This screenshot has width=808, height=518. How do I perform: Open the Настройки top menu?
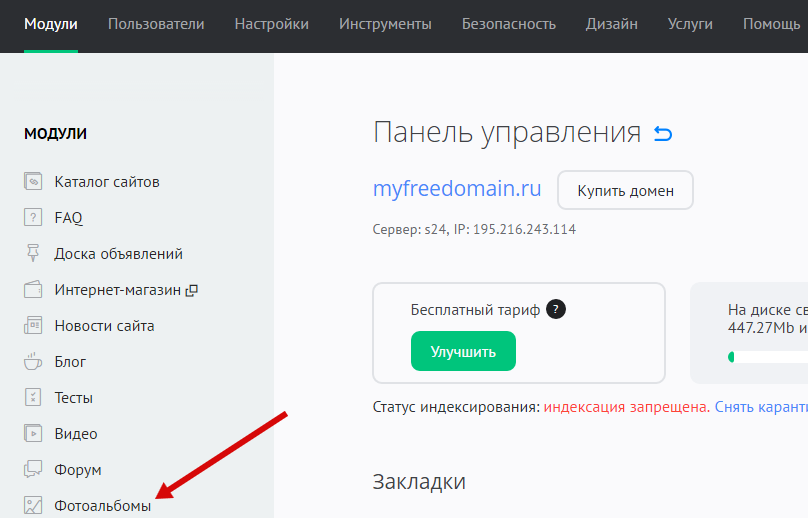tap(271, 24)
